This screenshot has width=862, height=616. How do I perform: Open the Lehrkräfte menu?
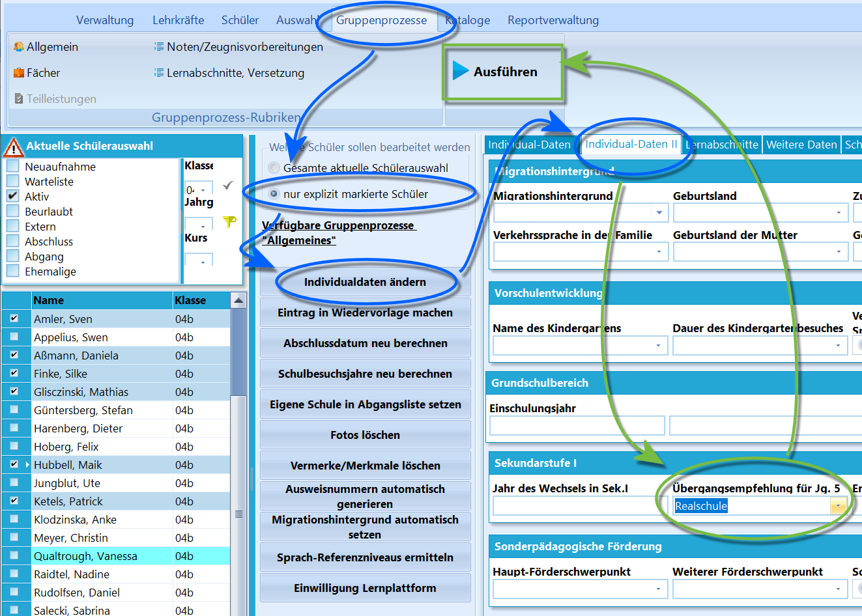click(x=178, y=20)
